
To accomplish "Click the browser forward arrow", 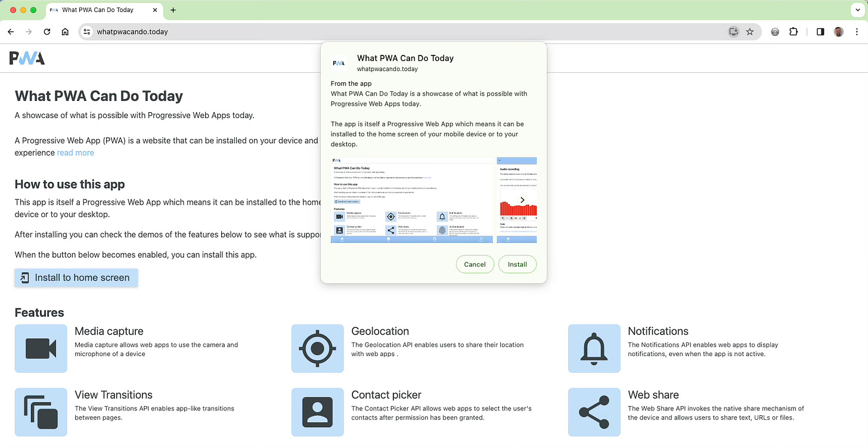I will pyautogui.click(x=29, y=32).
